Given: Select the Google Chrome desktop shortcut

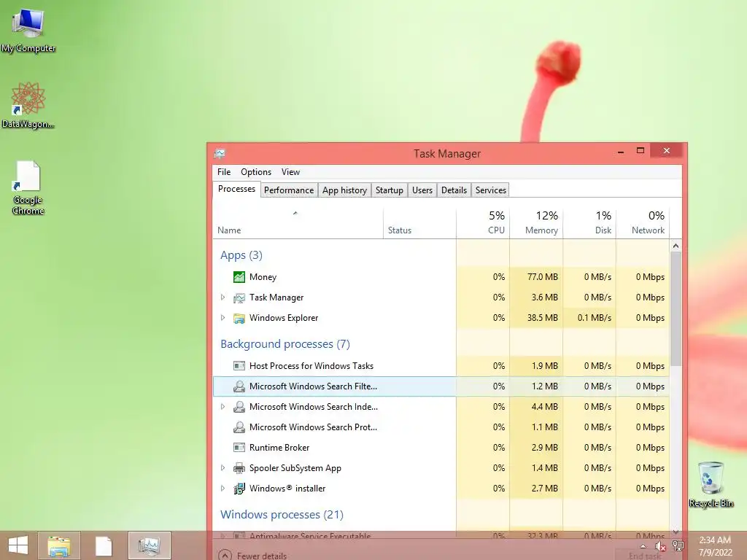Looking at the screenshot, I should (28, 188).
